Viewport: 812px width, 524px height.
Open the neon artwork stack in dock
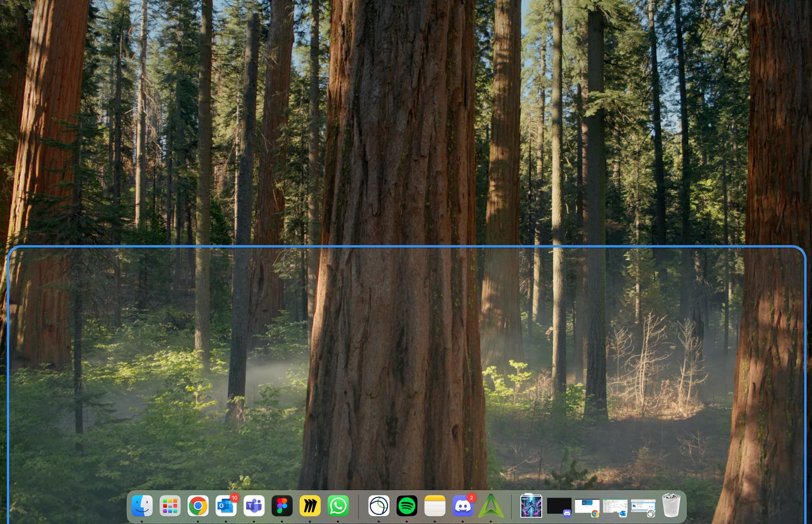point(531,506)
